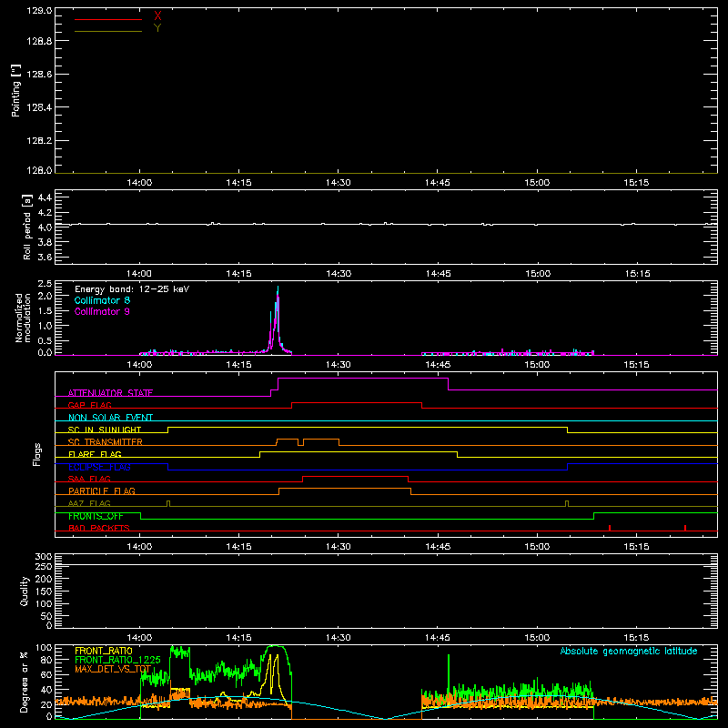This screenshot has width=728, height=728.
Task: Select the 'Degrees or %' axis title
Action: tap(25, 682)
